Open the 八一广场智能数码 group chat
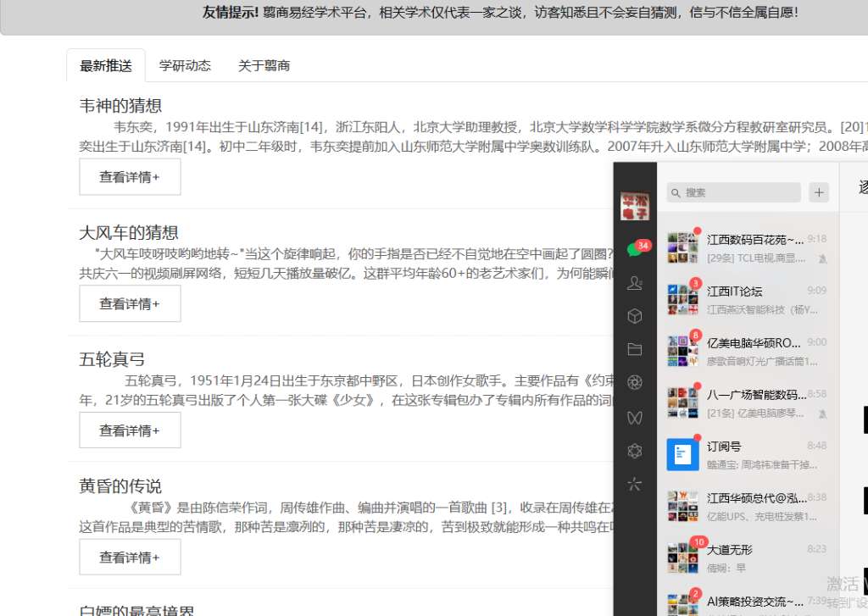The width and height of the screenshot is (868, 616). point(748,403)
